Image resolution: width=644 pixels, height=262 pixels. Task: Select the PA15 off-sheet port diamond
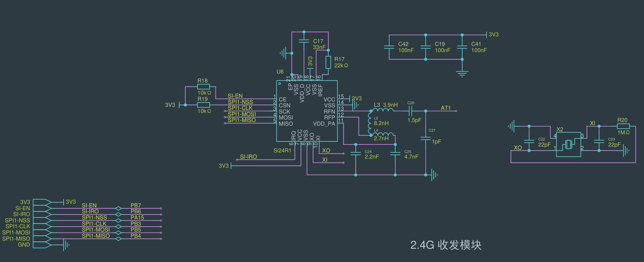click(x=118, y=221)
